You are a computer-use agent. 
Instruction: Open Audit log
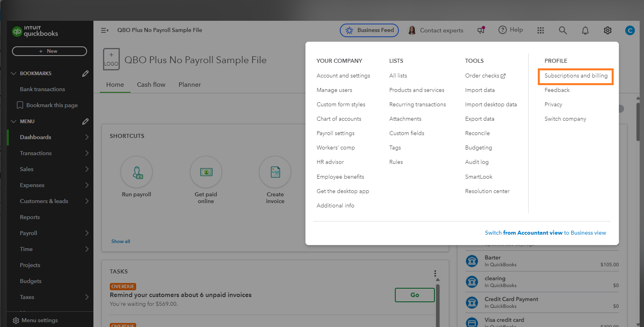click(x=477, y=162)
